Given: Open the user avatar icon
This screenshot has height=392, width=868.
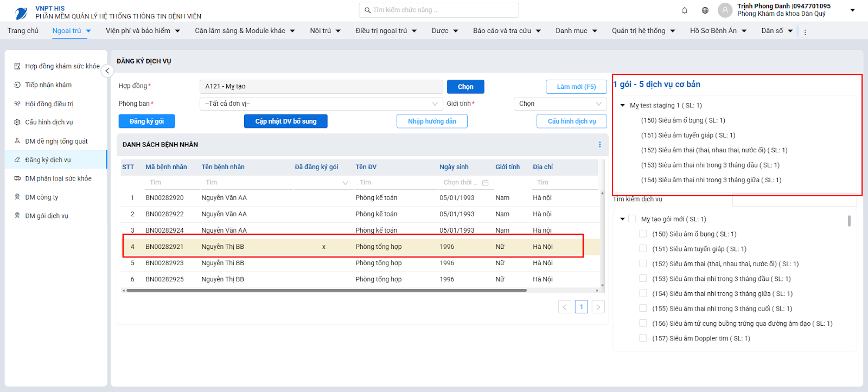Looking at the screenshot, I should [x=725, y=10].
